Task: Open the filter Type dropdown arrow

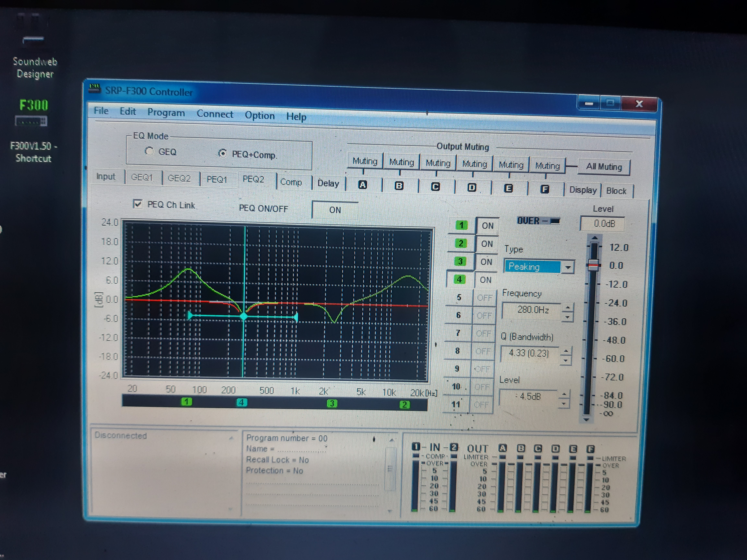Action: pos(568,267)
